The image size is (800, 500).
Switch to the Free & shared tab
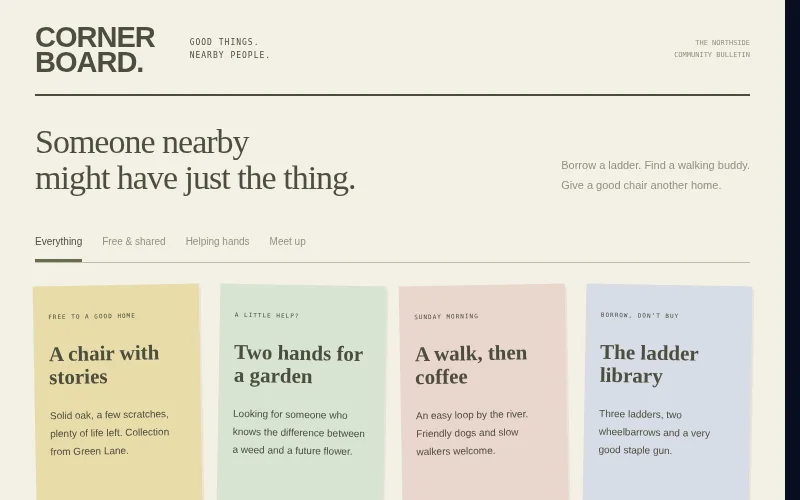tap(134, 241)
